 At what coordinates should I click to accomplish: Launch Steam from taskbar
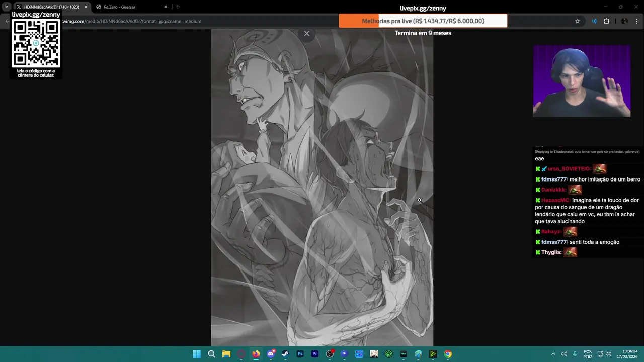[285, 354]
